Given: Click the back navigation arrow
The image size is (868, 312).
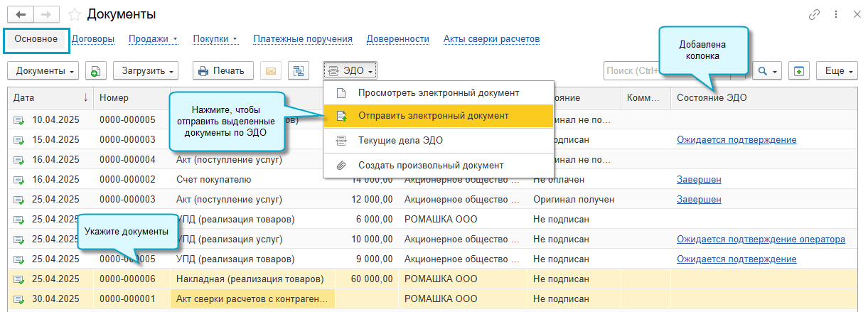Looking at the screenshot, I should point(21,15).
